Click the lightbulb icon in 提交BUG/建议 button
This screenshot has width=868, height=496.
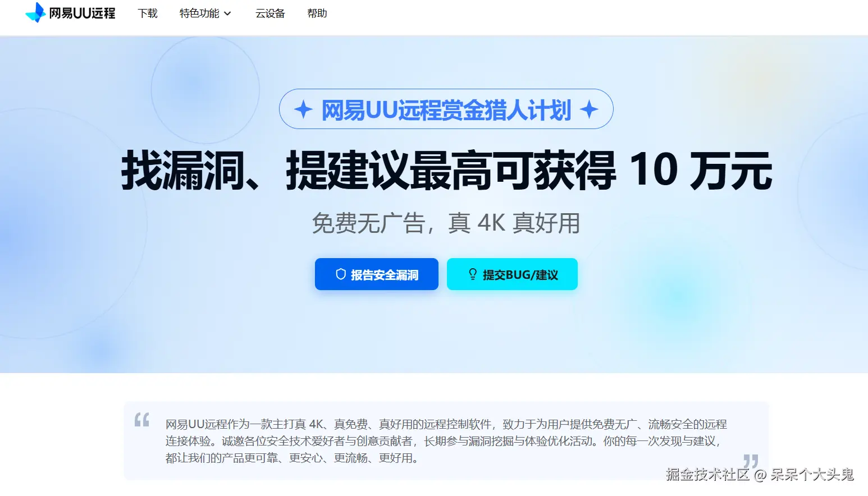coord(473,274)
